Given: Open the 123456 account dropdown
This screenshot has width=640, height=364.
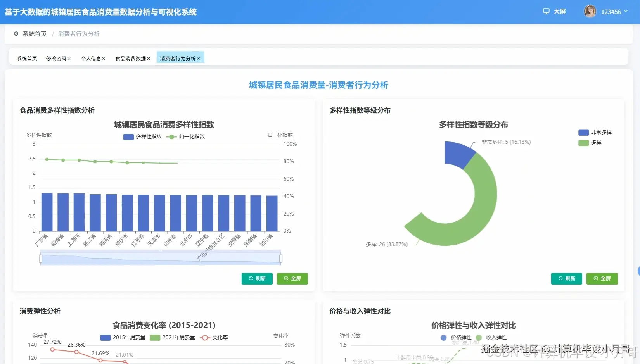Looking at the screenshot, I should pos(613,12).
